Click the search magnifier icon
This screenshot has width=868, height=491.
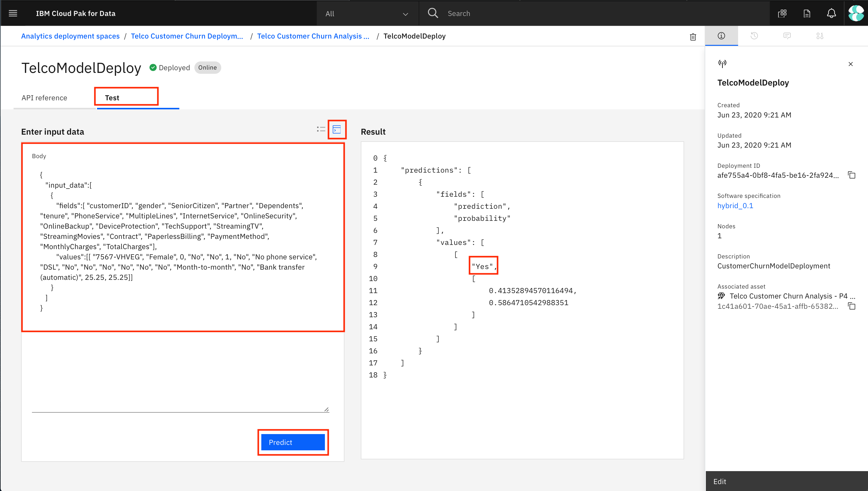click(x=432, y=14)
